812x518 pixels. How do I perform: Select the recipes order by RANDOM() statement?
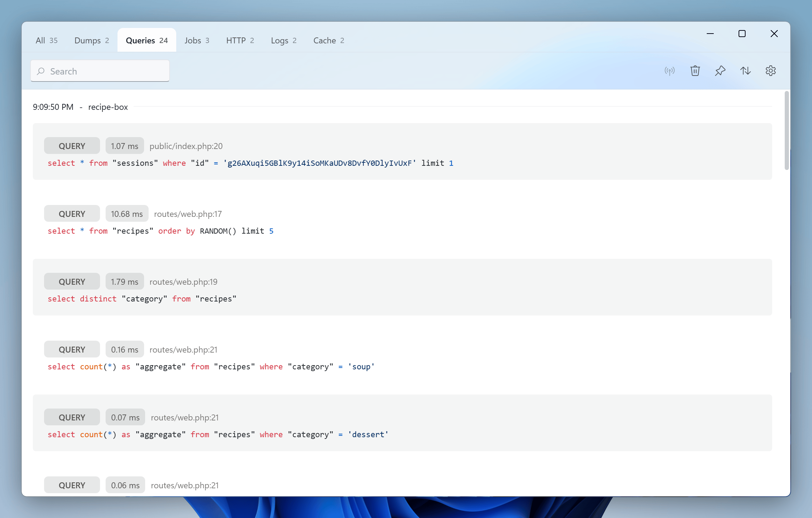coord(161,231)
